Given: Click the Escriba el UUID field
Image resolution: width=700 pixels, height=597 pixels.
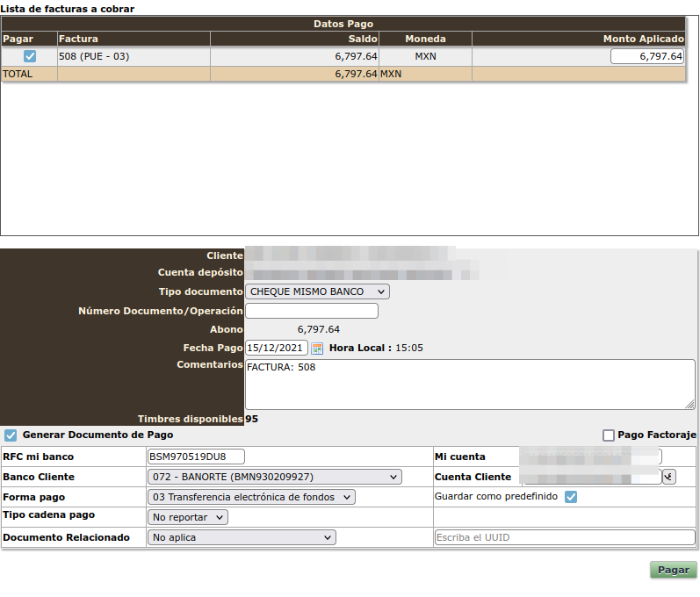Looking at the screenshot, I should [x=565, y=537].
